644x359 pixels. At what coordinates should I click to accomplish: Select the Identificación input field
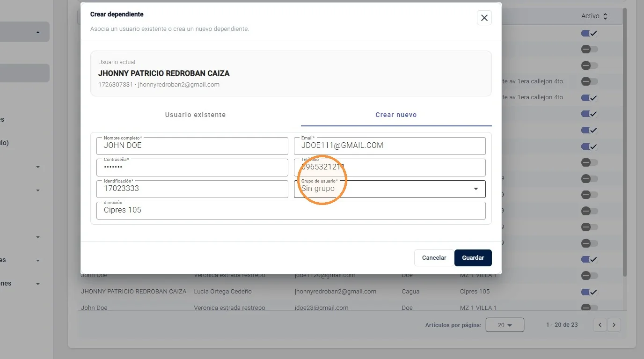pos(192,189)
